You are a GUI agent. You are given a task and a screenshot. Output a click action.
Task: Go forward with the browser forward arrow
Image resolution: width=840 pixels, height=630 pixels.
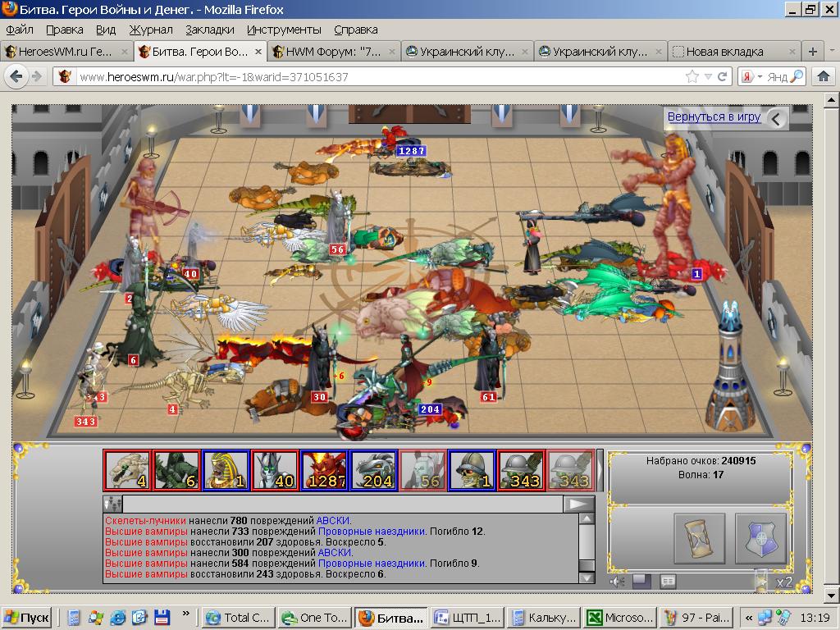pos(37,76)
